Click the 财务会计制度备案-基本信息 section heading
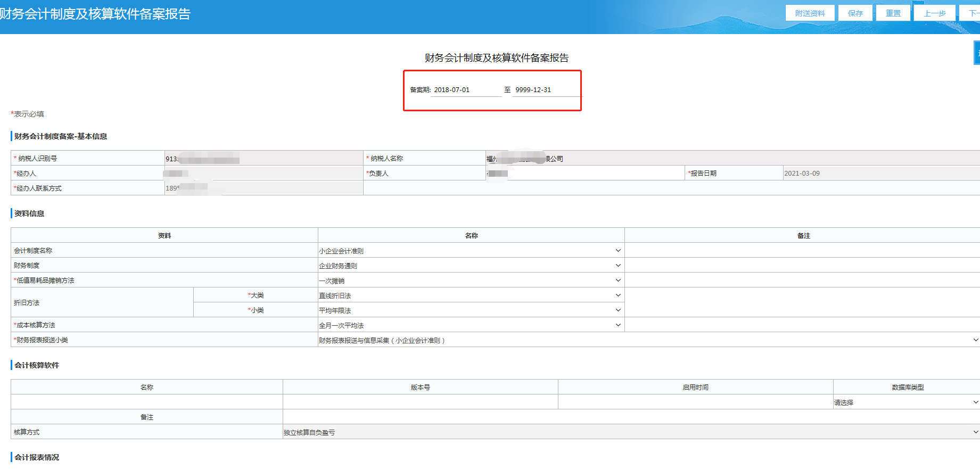 click(x=61, y=136)
